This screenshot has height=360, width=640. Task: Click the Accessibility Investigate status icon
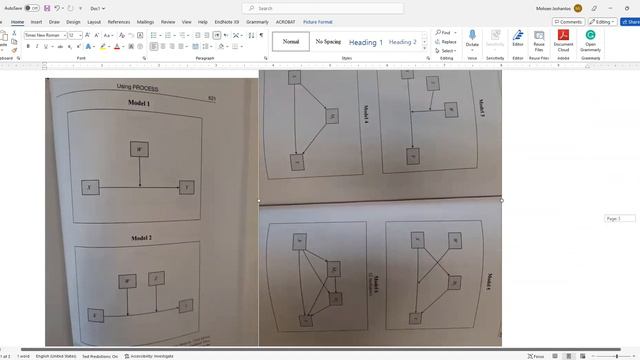[149, 356]
